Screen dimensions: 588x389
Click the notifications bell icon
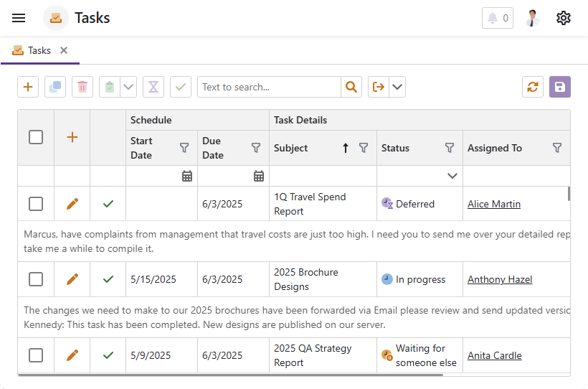point(498,18)
